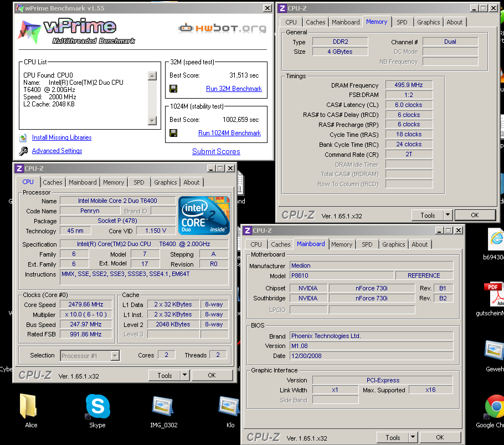The height and width of the screenshot is (445, 504).
Task: Click the Submit Scores link
Action: click(216, 152)
